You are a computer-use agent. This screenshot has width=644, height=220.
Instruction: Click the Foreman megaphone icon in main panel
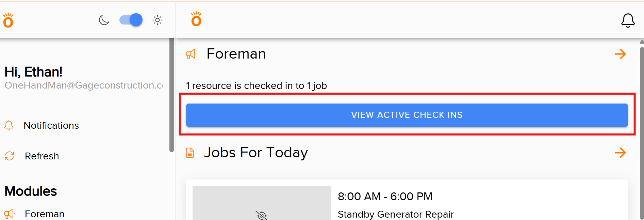click(191, 54)
